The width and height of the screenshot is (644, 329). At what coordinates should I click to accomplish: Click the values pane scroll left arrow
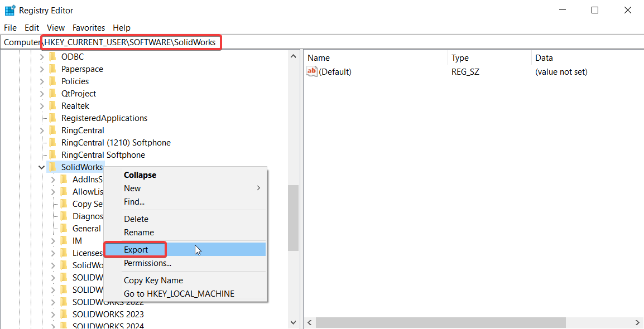click(310, 322)
